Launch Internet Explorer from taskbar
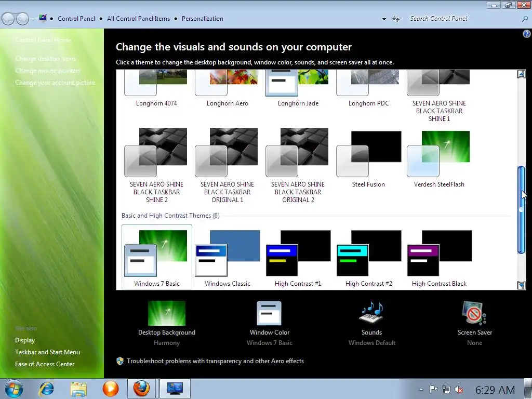The image size is (532, 399). (46, 389)
